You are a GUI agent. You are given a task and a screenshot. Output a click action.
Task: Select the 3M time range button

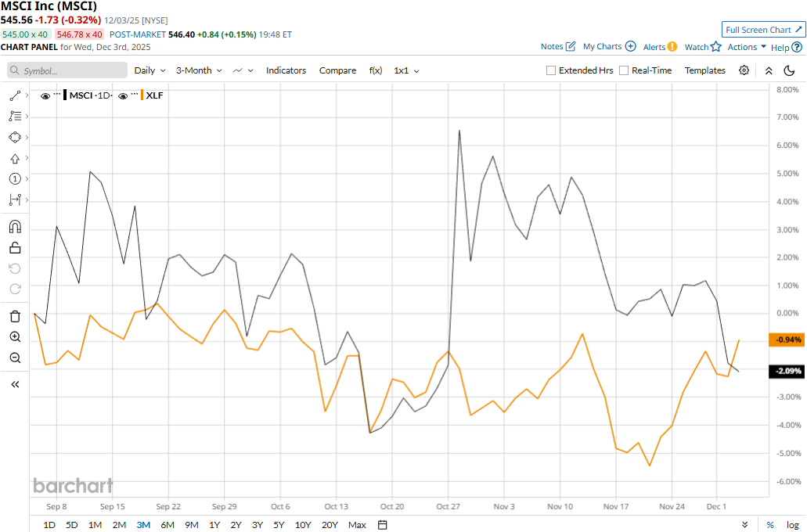(x=143, y=525)
